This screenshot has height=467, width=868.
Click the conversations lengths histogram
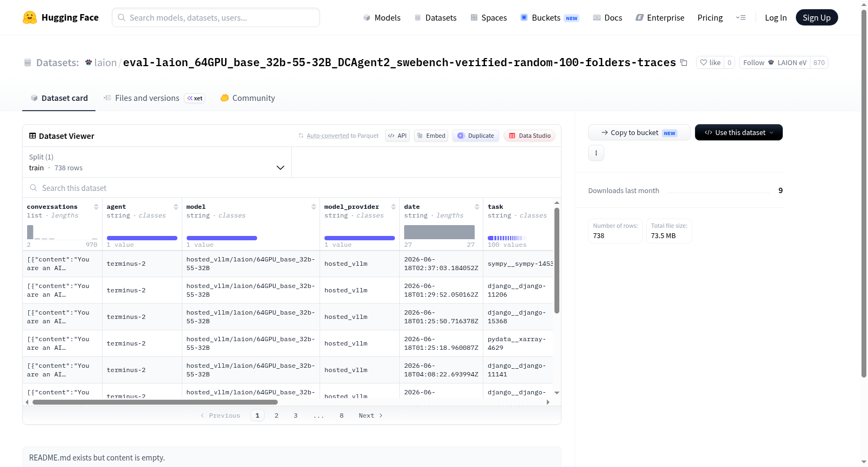62,232
